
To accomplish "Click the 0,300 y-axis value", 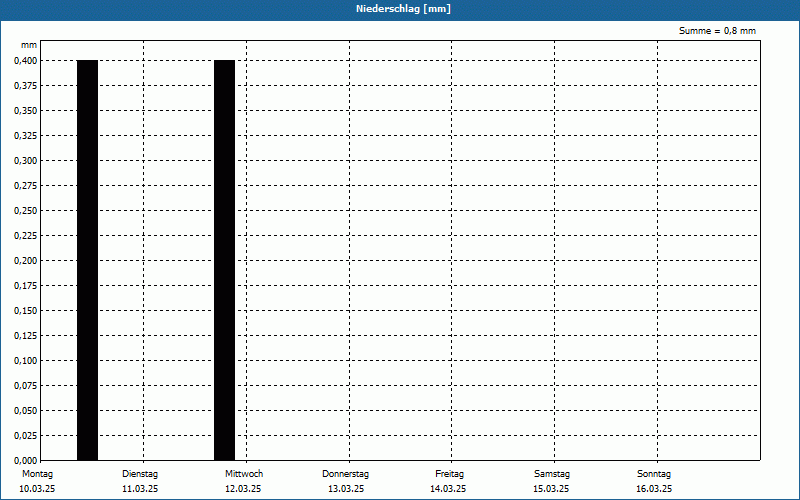I will pos(26,161).
